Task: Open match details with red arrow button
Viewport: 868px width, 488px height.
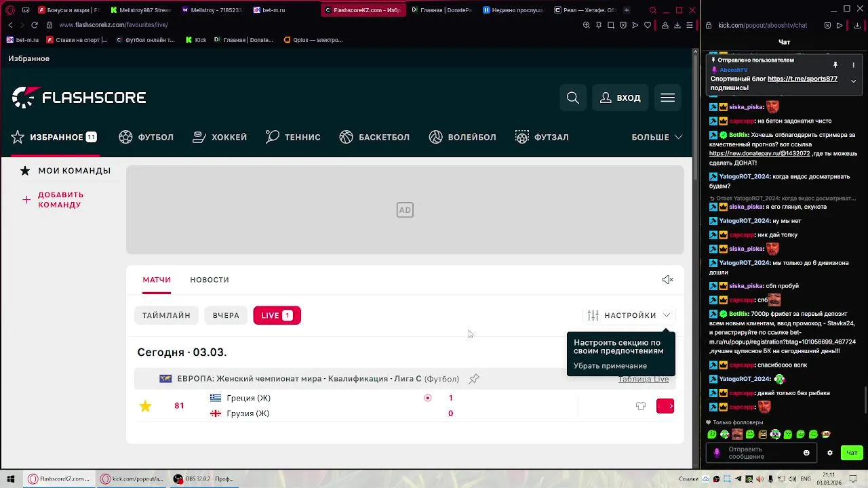Action: (665, 406)
